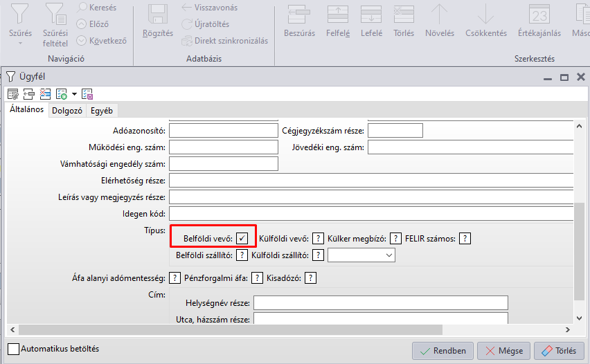Expand the Szűrés dropdown arrow
The image size is (590, 364).
(20, 44)
